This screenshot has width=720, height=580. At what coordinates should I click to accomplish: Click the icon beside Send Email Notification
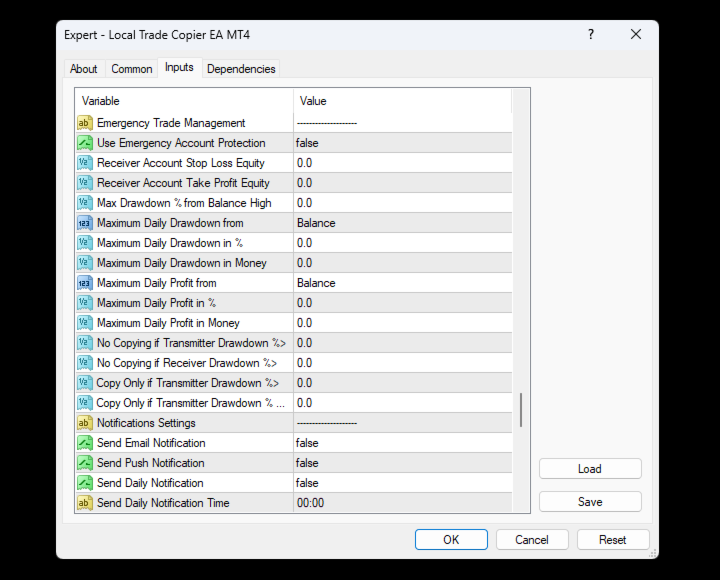click(x=84, y=443)
